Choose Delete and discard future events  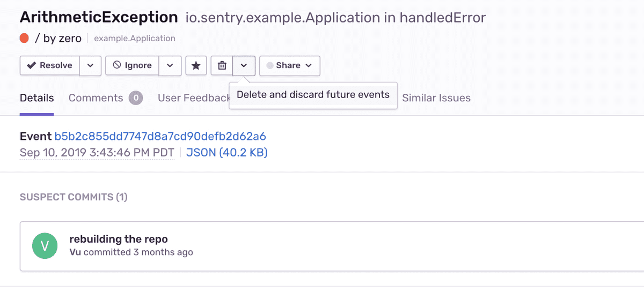(x=313, y=95)
